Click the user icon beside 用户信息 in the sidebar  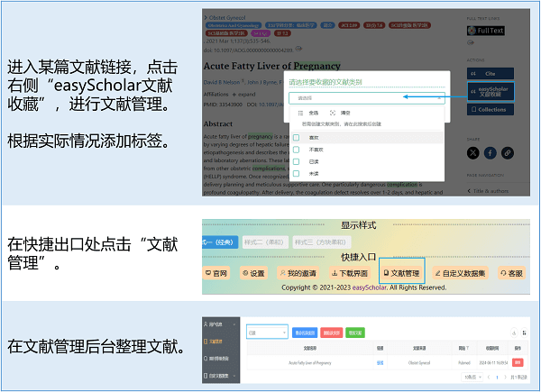[206, 324]
